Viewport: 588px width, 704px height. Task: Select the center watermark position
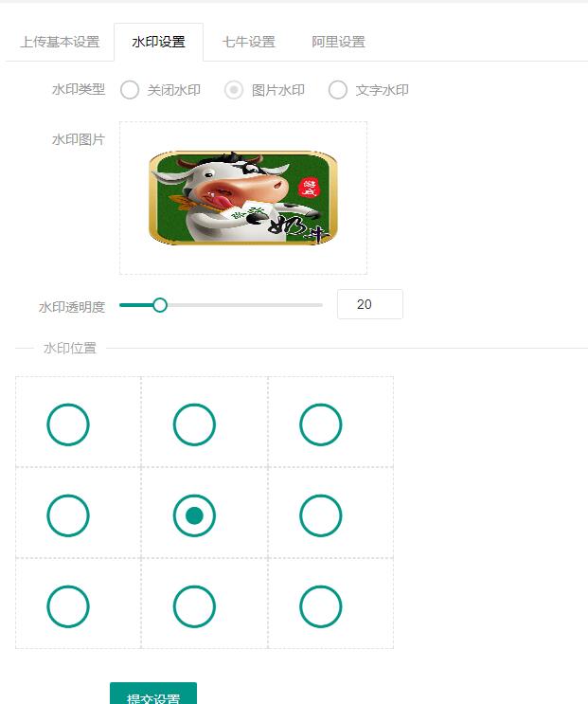point(194,515)
